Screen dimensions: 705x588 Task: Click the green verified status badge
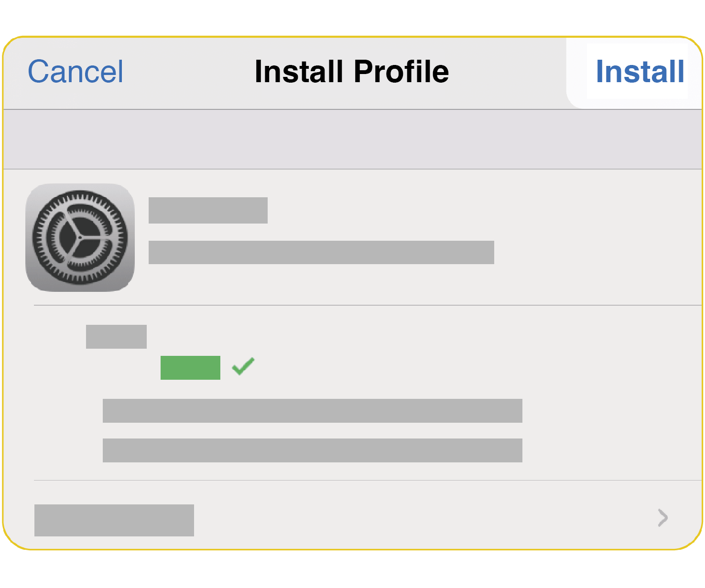[190, 368]
